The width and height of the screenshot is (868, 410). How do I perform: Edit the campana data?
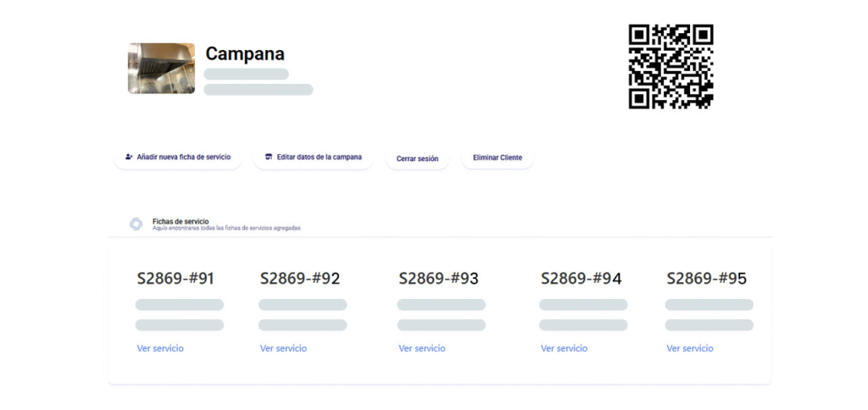pyautogui.click(x=314, y=158)
